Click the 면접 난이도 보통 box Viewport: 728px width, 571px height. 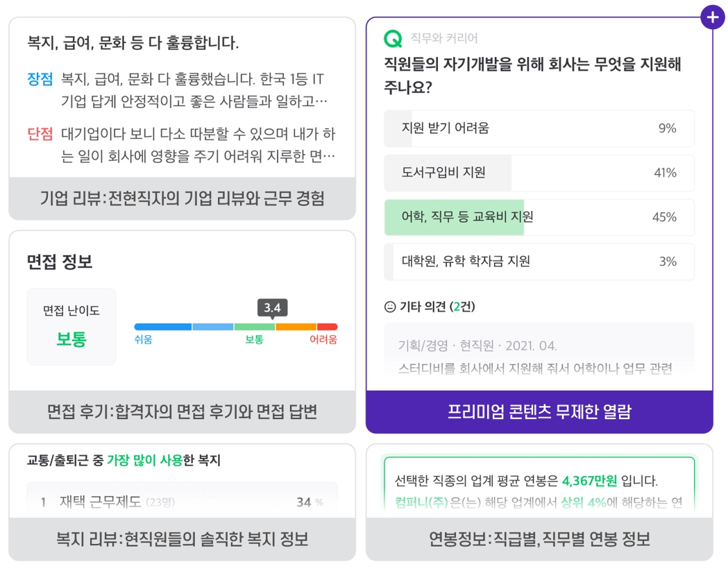point(71,326)
